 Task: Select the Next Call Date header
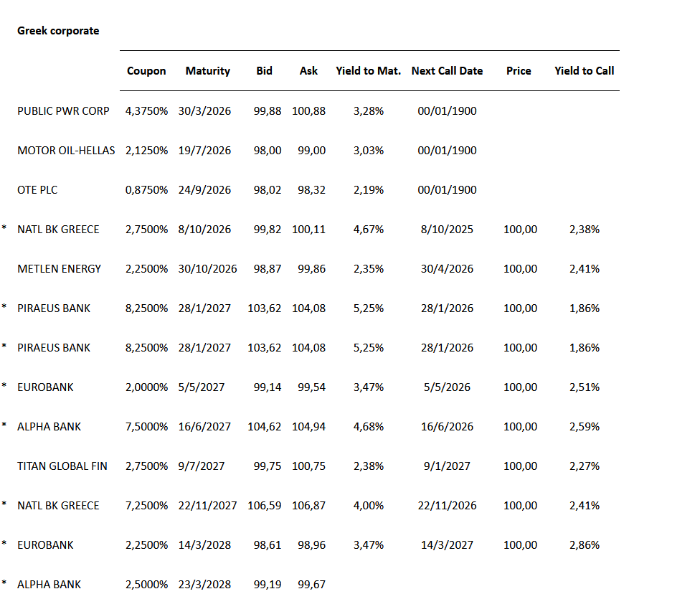[447, 71]
